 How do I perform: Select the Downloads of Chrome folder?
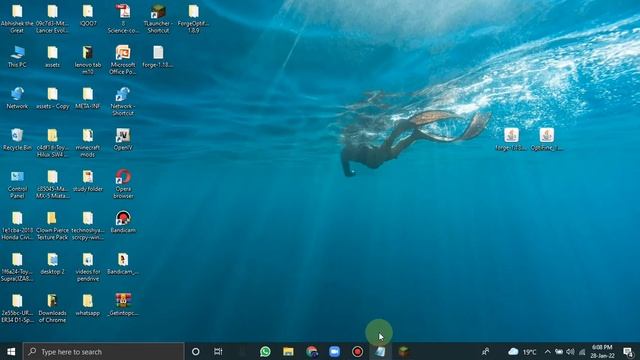pos(52,308)
